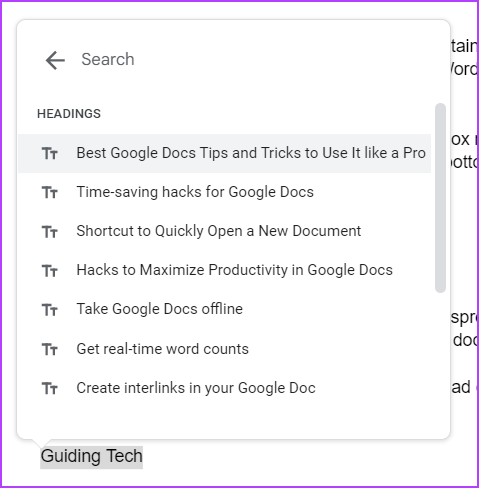Click the highlighted 'Guiding Tech' text
The image size is (479, 488).
(92, 457)
